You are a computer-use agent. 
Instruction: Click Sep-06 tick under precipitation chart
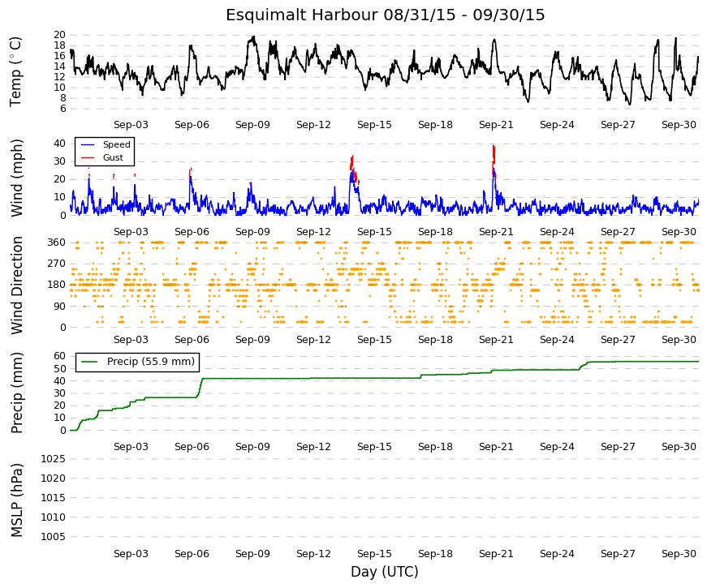pyautogui.click(x=192, y=447)
